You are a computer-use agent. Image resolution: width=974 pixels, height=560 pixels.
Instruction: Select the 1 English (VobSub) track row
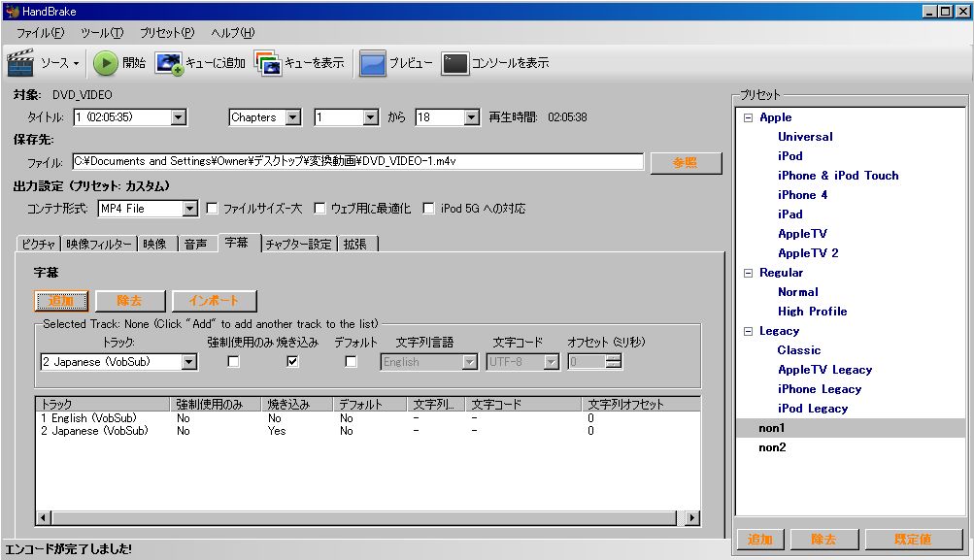pyautogui.click(x=368, y=418)
